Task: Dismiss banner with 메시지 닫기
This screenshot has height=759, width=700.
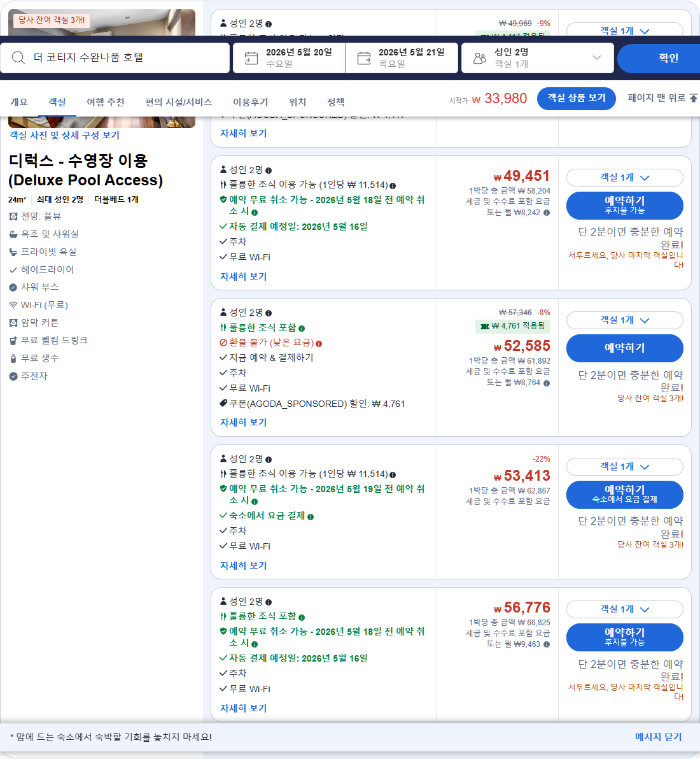Action: (x=659, y=737)
